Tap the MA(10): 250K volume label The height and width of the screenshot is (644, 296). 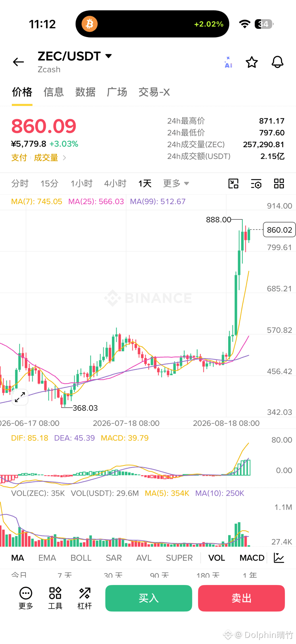pyautogui.click(x=219, y=493)
